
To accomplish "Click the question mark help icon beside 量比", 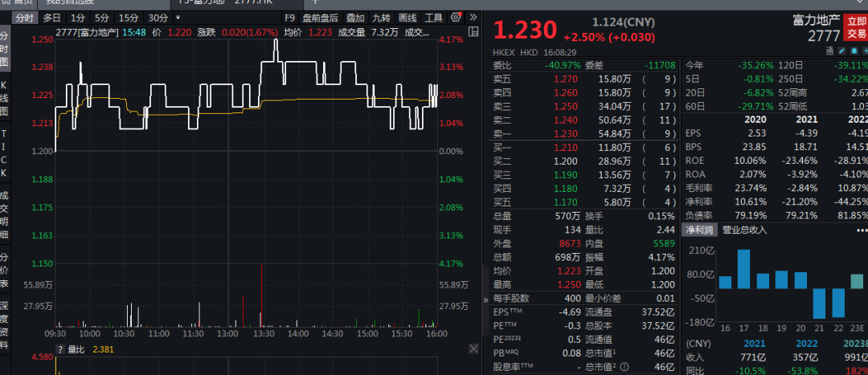I will coord(60,349).
